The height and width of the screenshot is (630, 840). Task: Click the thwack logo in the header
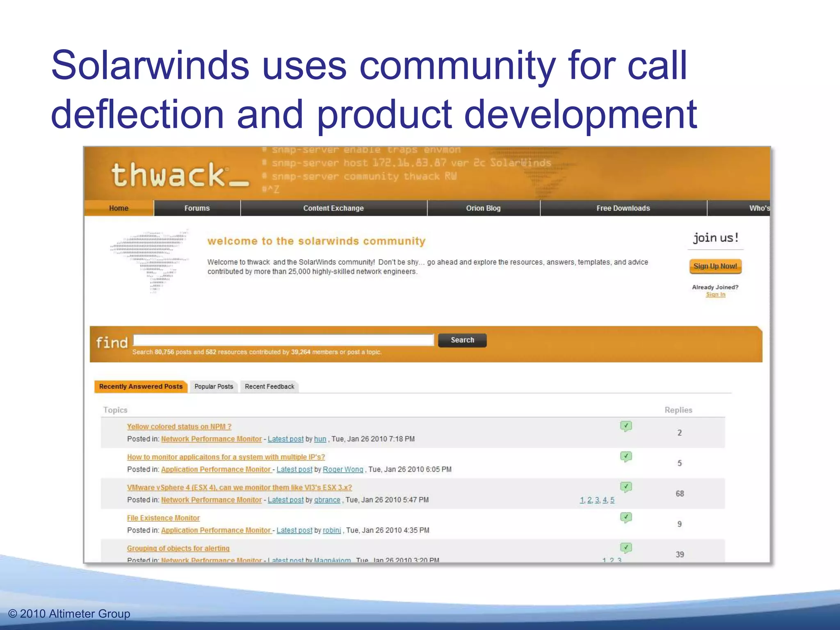[x=179, y=175]
